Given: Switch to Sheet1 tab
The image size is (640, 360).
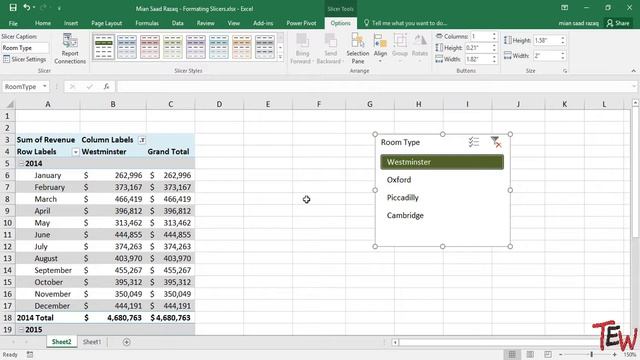Looking at the screenshot, I should tap(92, 342).
